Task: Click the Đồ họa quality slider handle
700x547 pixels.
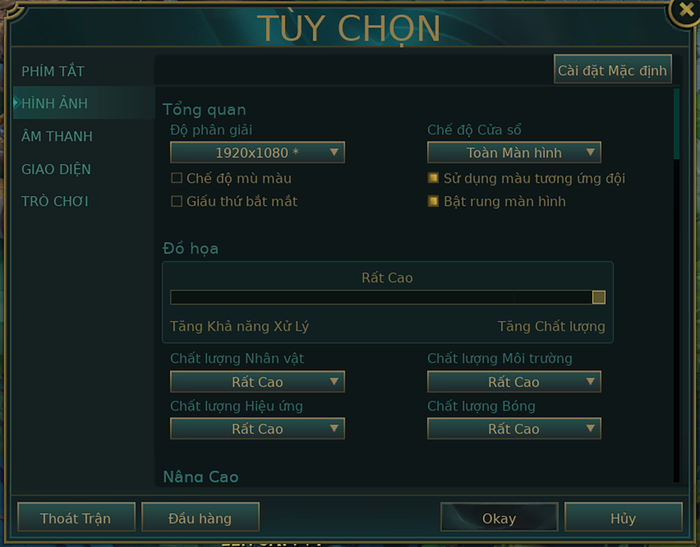Action: [599, 297]
